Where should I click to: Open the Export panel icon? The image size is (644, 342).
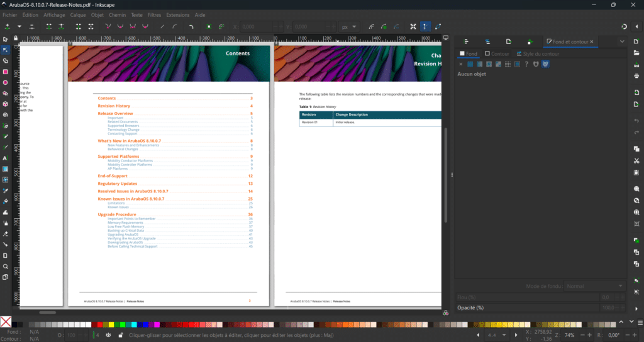point(508,41)
